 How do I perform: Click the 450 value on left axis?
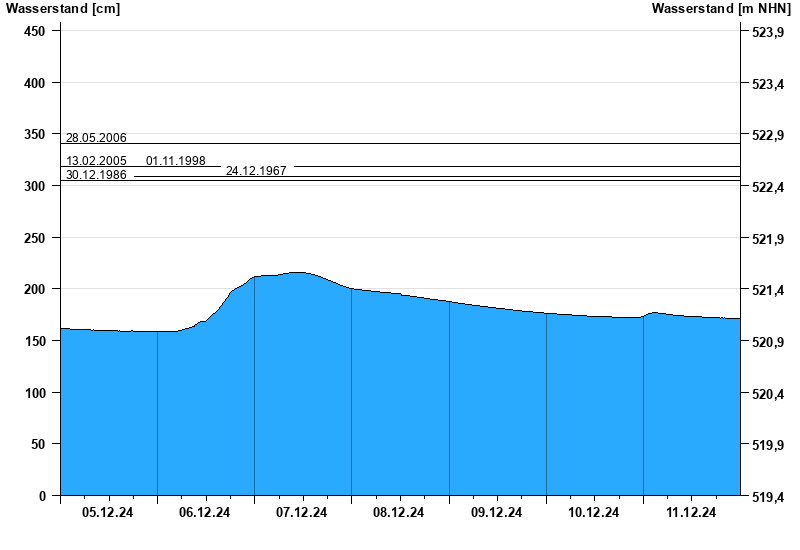[35, 31]
